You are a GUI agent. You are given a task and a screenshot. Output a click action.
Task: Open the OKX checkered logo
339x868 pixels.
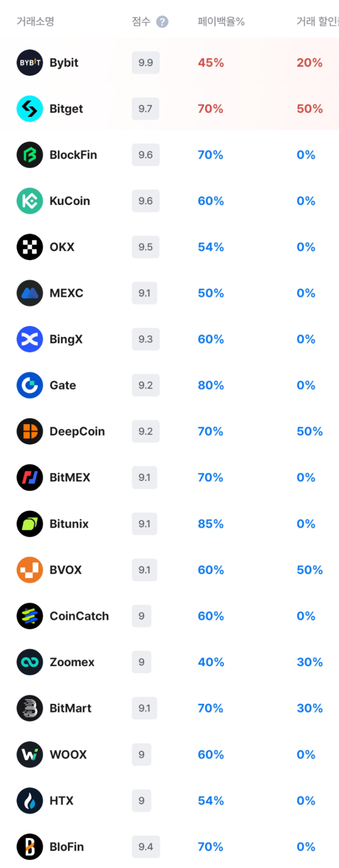click(x=30, y=247)
